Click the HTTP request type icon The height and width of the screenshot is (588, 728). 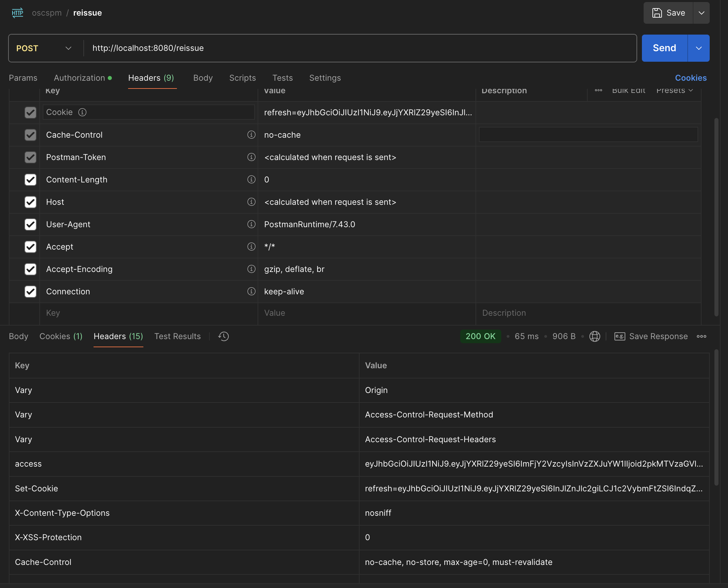click(x=18, y=13)
